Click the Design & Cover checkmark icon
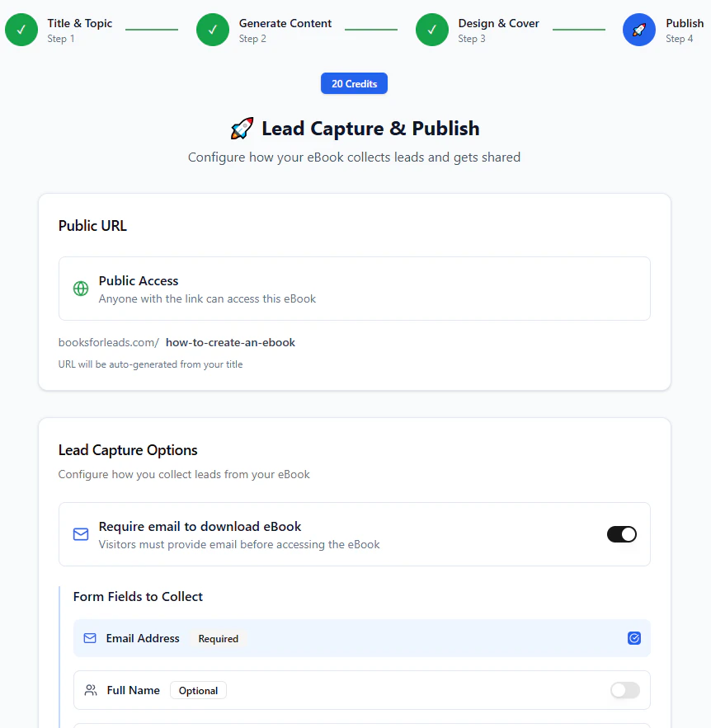The image size is (711, 728). (x=432, y=30)
